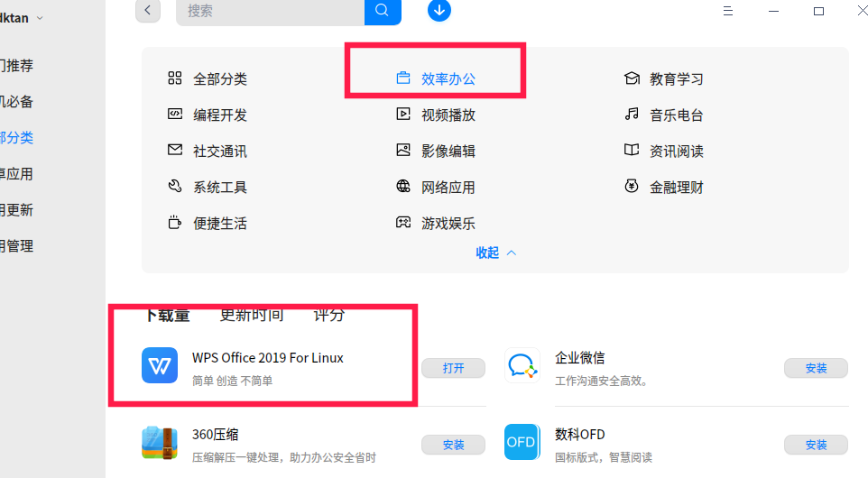
Task: Collapse the category list with 收起
Action: [496, 253]
